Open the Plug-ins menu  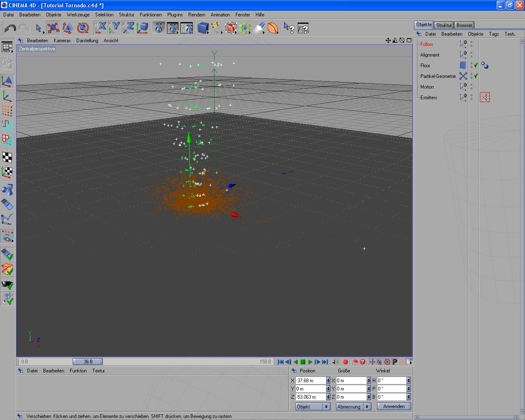(x=175, y=15)
